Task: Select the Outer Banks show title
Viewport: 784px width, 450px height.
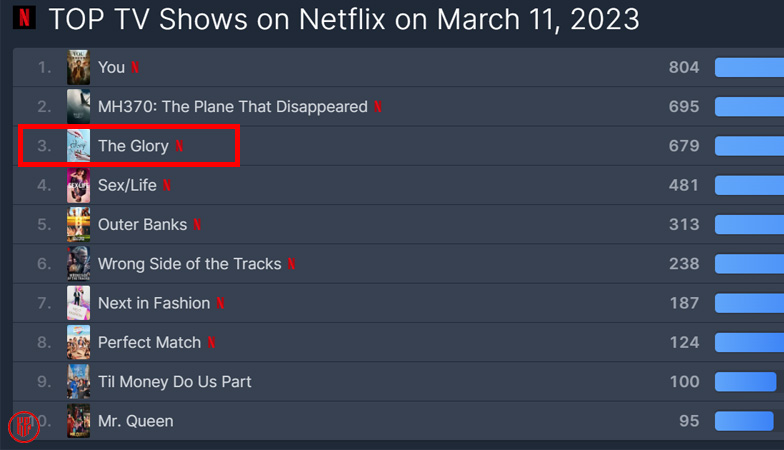Action: (142, 225)
